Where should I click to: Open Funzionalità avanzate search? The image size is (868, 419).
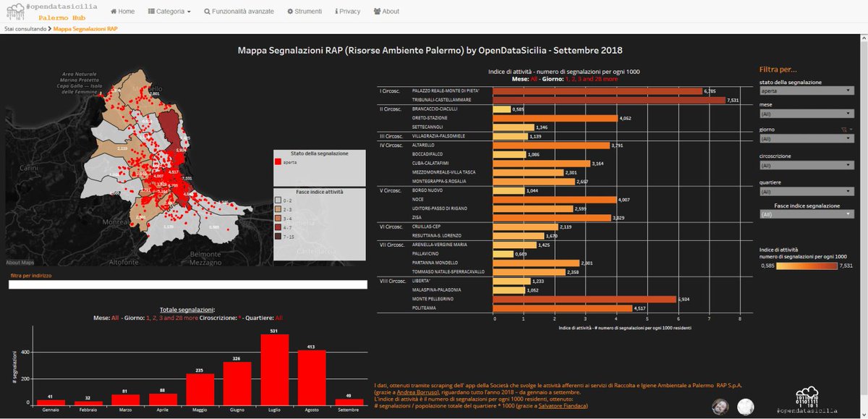pos(239,12)
